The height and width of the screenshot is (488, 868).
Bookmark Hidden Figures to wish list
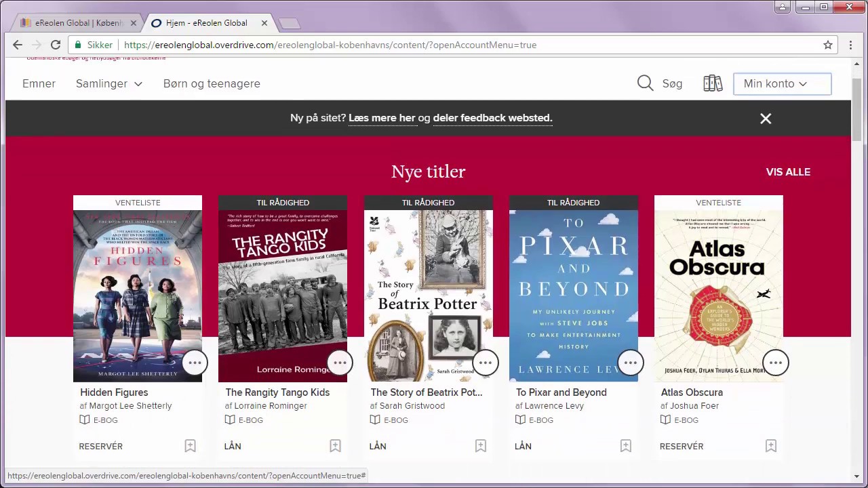[x=190, y=446]
